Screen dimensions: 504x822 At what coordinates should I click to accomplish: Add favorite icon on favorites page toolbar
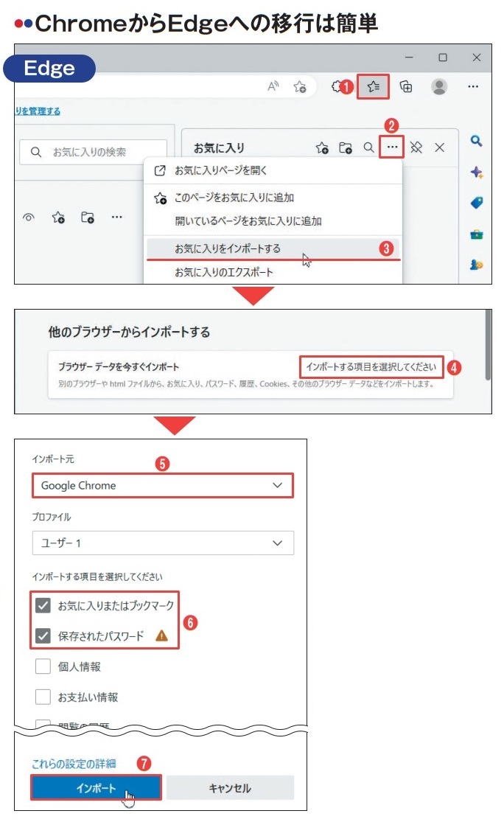point(58,217)
